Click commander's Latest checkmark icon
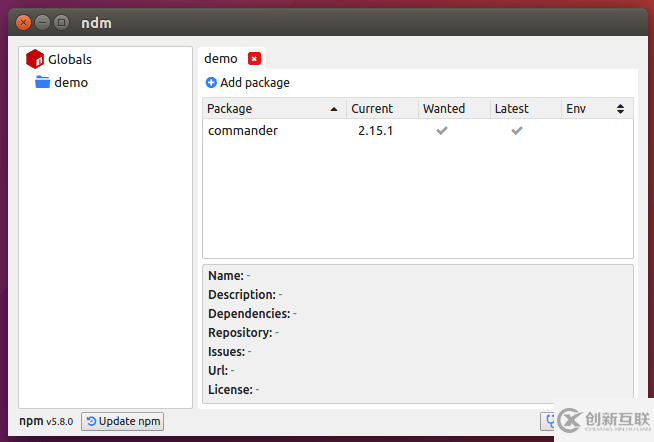This screenshot has width=654, height=442. (517, 131)
